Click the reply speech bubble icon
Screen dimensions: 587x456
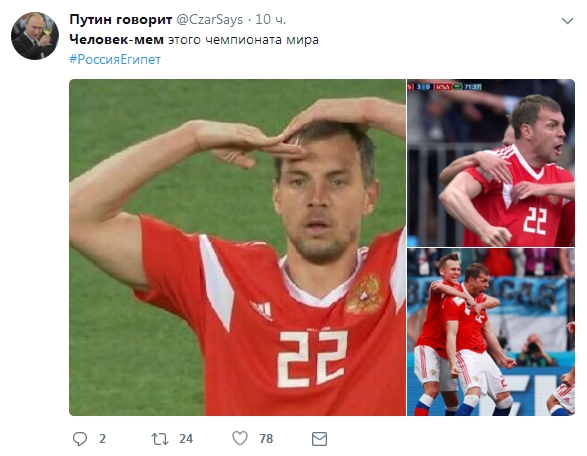(x=79, y=438)
